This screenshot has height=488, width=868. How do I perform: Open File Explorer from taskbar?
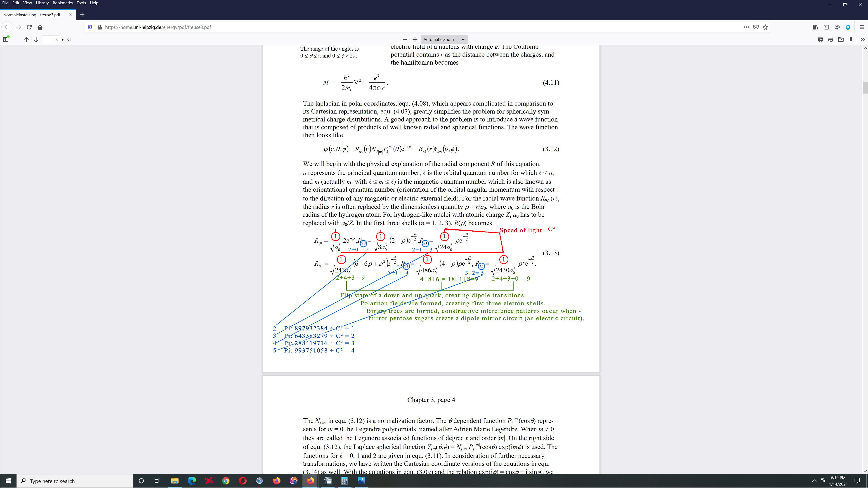pos(175,481)
